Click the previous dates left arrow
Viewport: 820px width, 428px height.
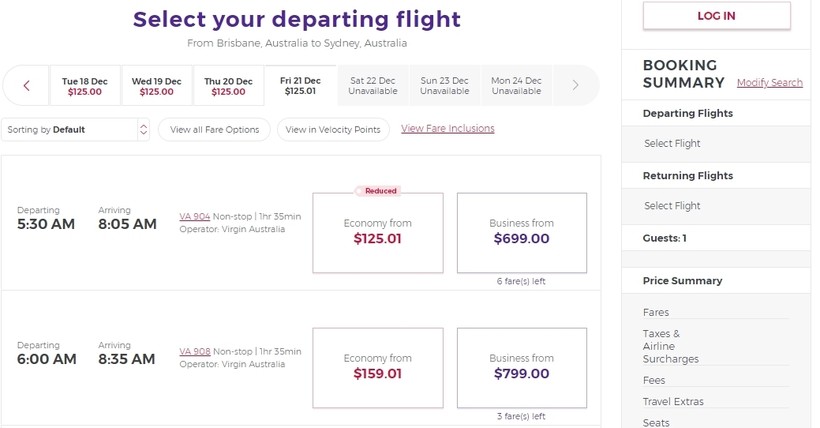pos(27,86)
